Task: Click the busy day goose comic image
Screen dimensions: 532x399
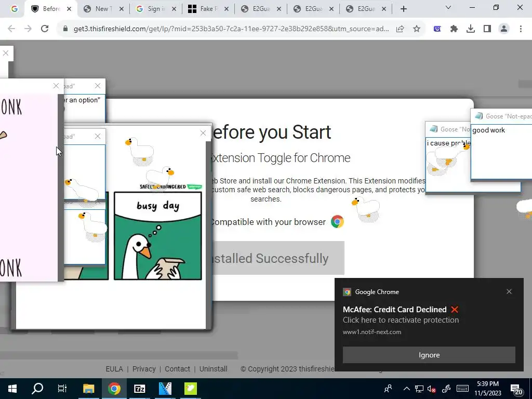Action: pyautogui.click(x=158, y=236)
